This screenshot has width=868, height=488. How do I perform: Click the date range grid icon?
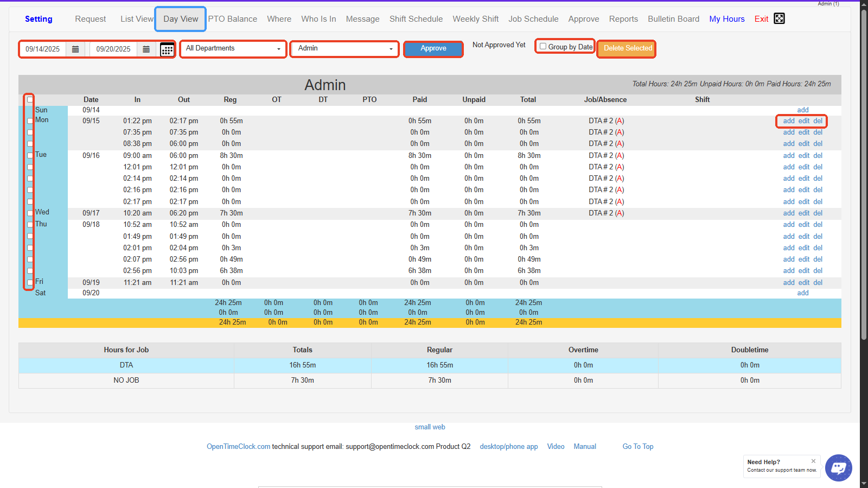pos(167,50)
